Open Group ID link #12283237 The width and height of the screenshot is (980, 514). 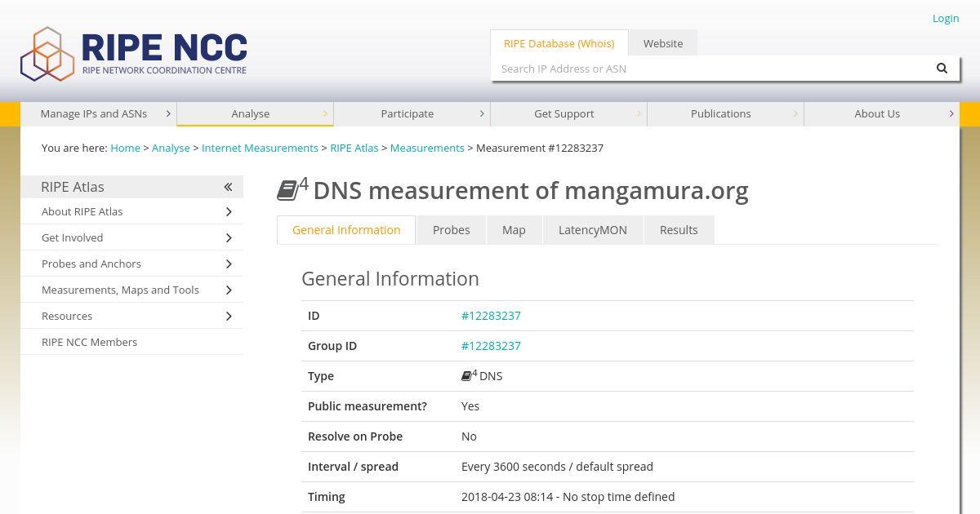[491, 346]
